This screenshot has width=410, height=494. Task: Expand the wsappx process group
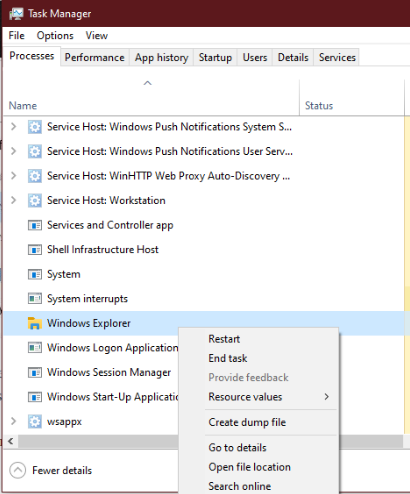(13, 421)
